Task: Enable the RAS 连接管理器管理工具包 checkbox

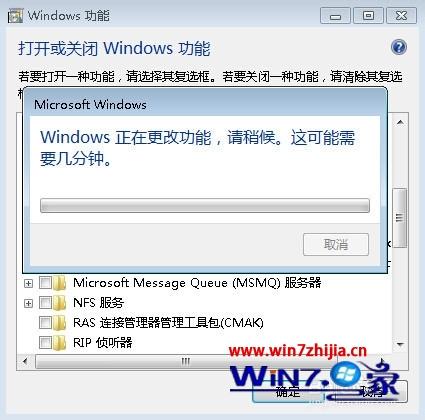Action: click(x=45, y=323)
